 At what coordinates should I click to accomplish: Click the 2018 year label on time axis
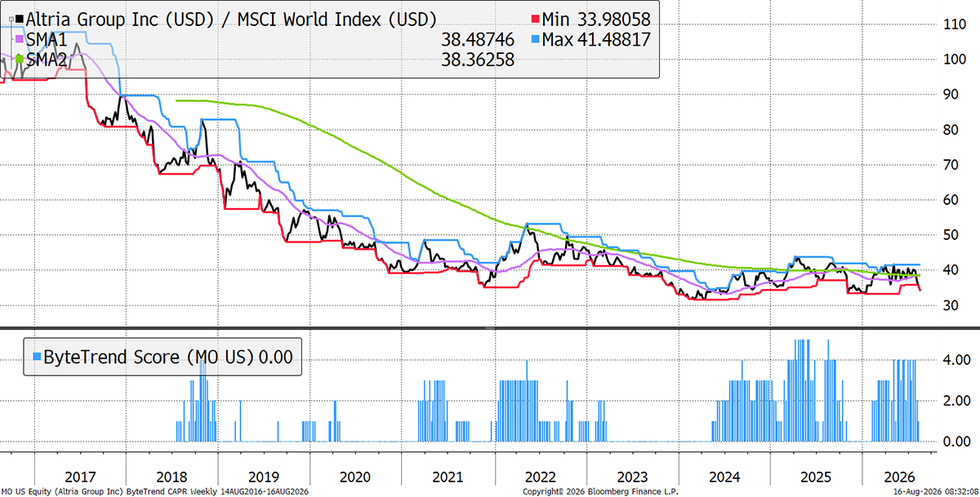170,476
